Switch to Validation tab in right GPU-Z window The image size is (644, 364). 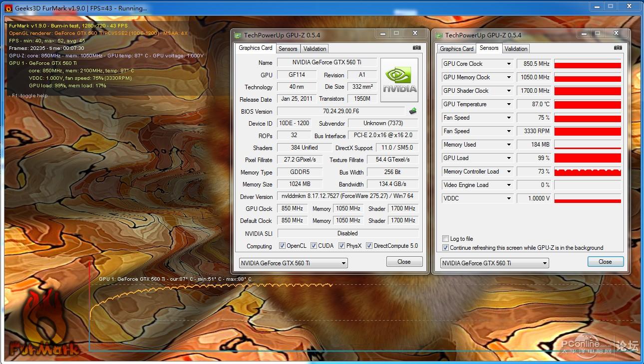(516, 49)
